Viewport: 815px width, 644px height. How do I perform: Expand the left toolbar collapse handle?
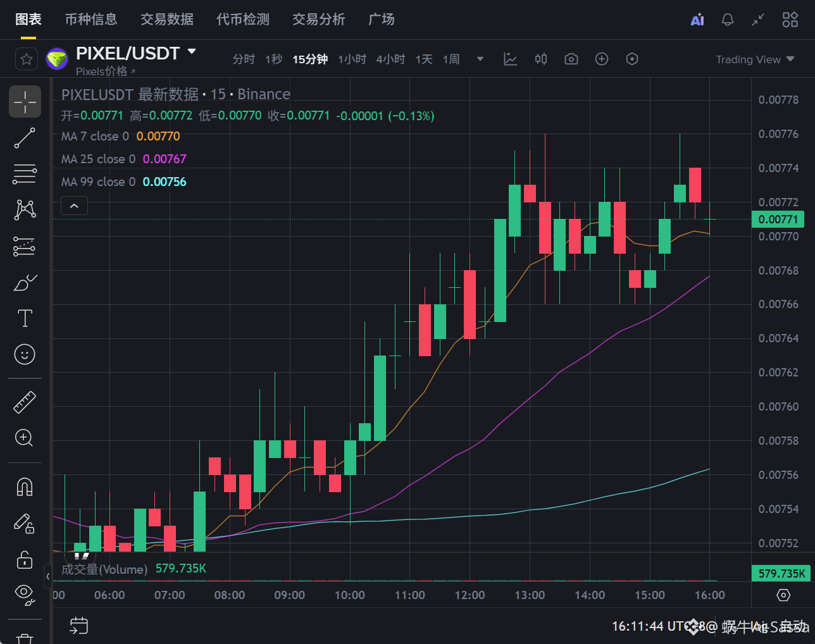click(x=48, y=576)
